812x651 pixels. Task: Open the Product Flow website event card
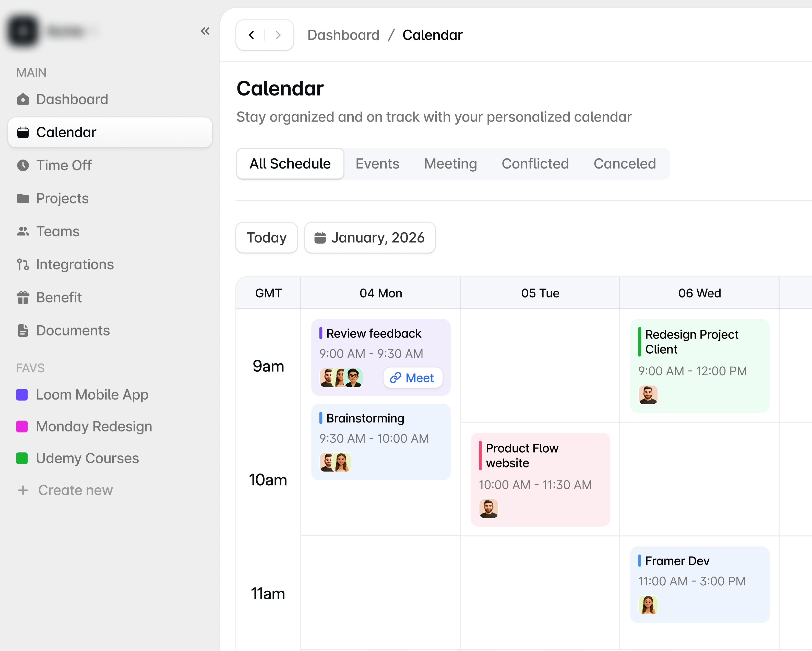point(540,479)
